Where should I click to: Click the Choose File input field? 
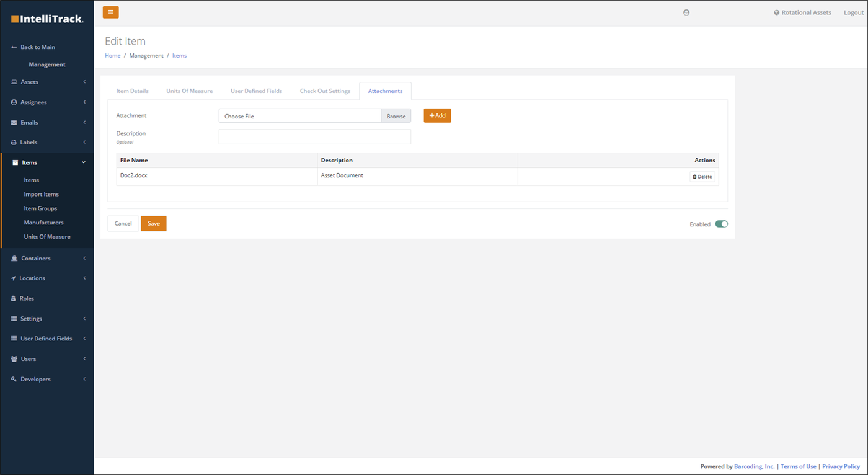coord(300,116)
